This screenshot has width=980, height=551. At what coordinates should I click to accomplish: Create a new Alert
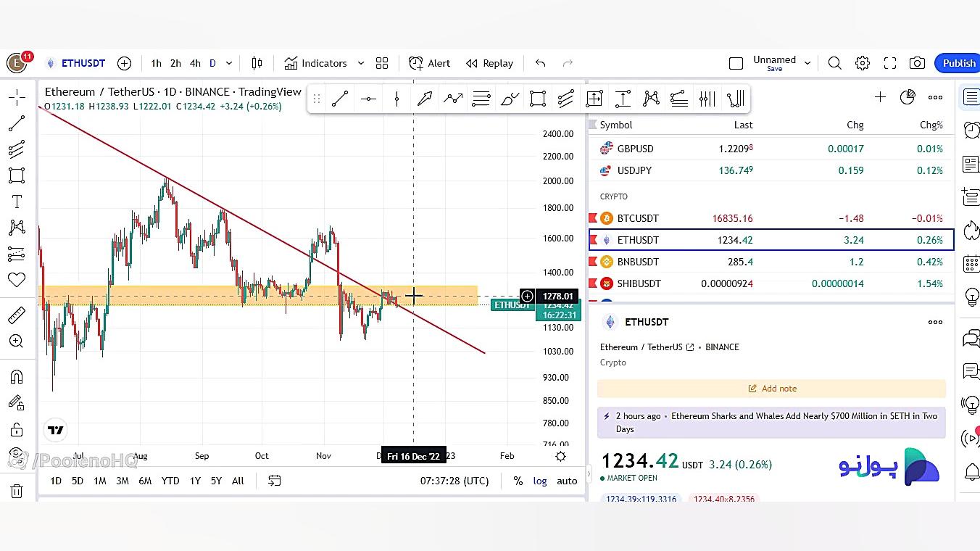tap(430, 63)
